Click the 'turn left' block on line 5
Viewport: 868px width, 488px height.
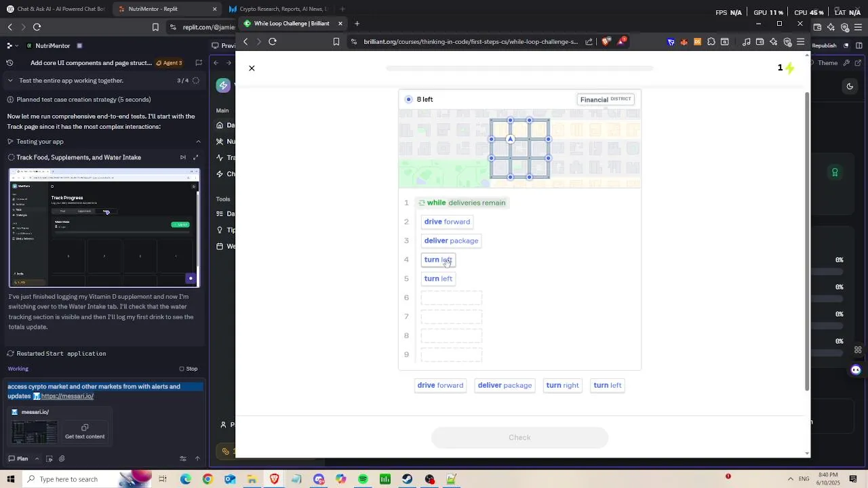(438, 279)
